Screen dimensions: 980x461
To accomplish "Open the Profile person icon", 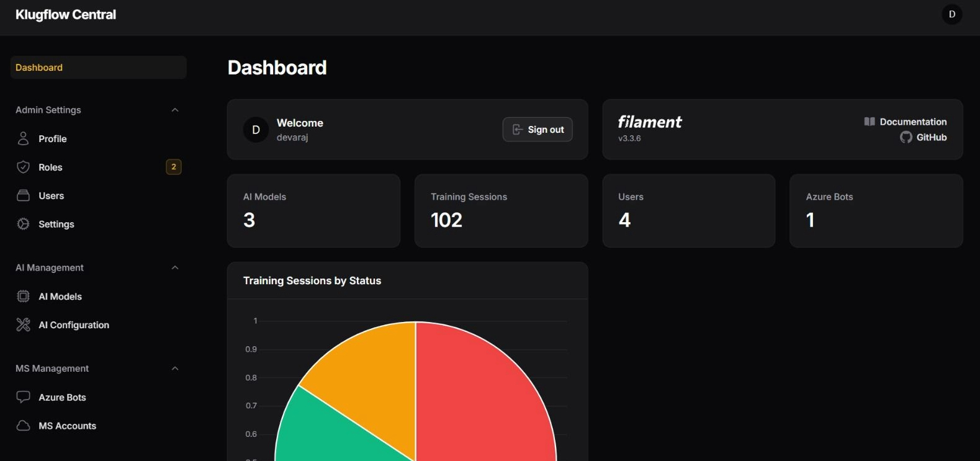I will point(23,138).
